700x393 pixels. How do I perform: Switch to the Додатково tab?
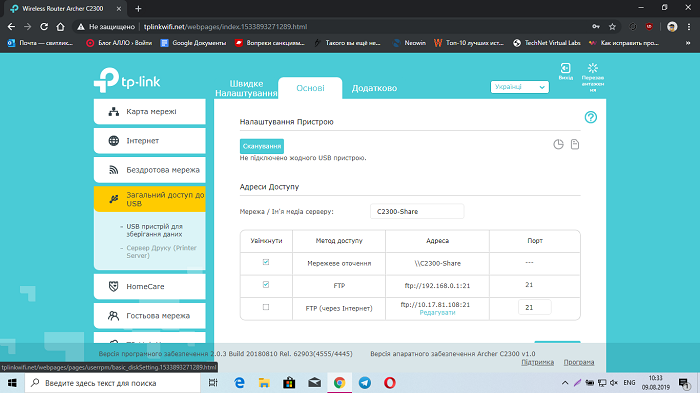pos(374,88)
